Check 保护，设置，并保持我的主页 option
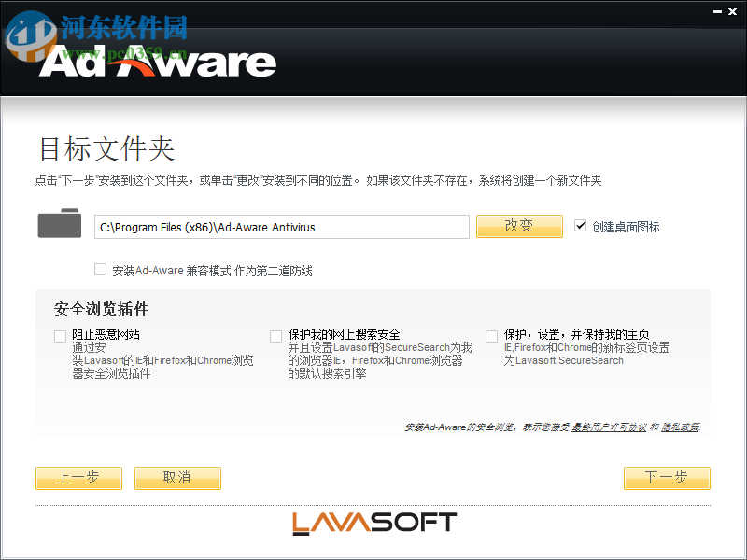This screenshot has width=747, height=560. [491, 335]
